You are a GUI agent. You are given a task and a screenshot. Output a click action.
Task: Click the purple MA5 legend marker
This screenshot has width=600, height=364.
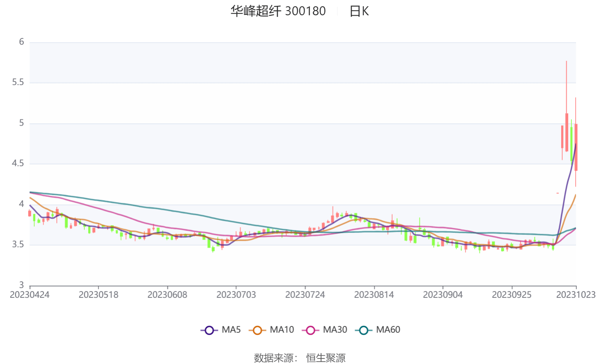209,330
